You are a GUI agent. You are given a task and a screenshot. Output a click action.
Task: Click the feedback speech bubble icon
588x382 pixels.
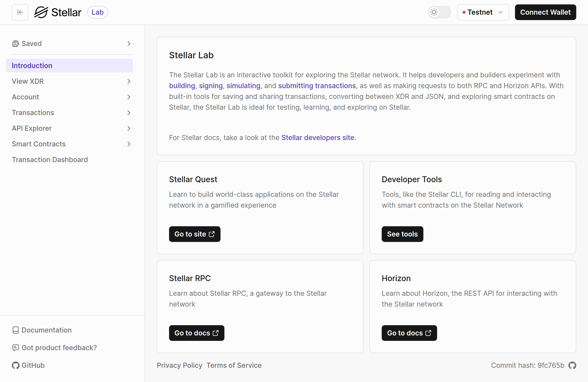pos(16,348)
